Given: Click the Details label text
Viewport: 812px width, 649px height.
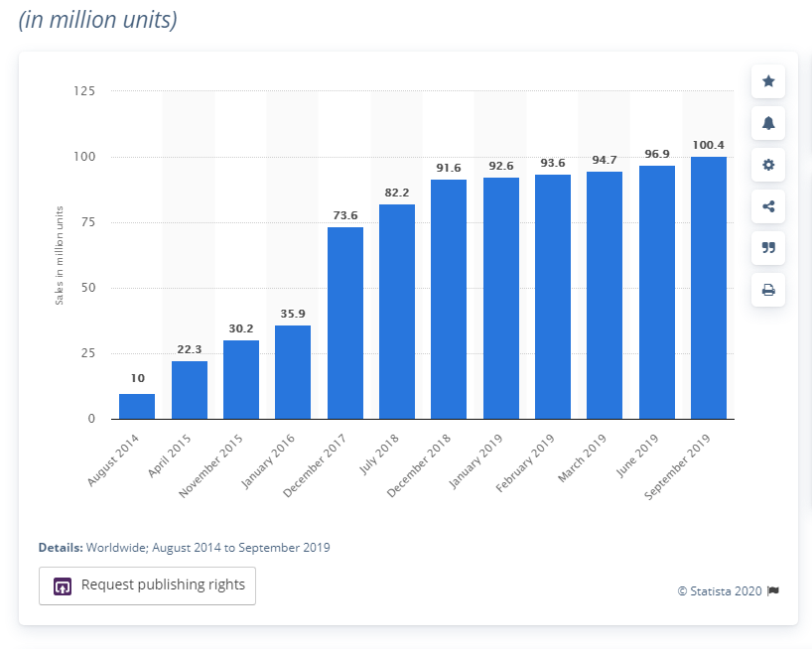Looking at the screenshot, I should [61, 547].
